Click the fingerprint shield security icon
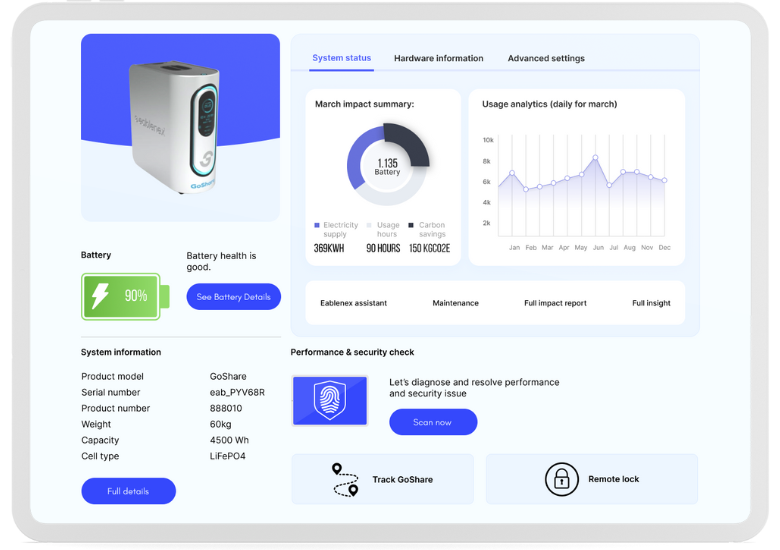Viewport: 780px width, 550px height. pos(330,400)
